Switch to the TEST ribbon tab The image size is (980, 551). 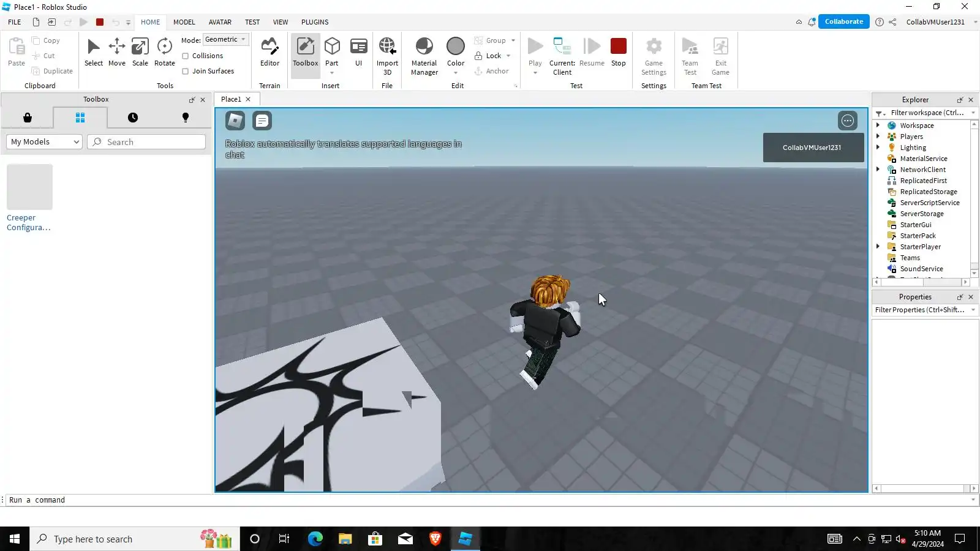click(252, 22)
